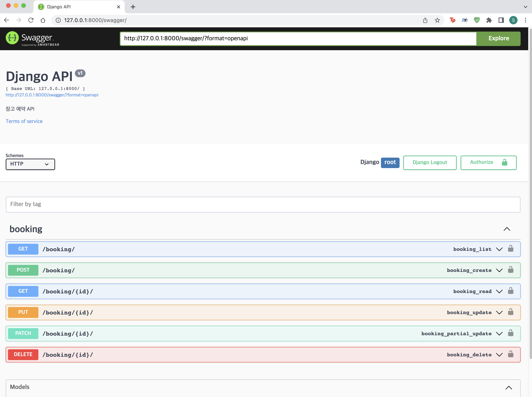Open the Schemes HTTP dropdown
The image size is (532, 397).
click(30, 164)
